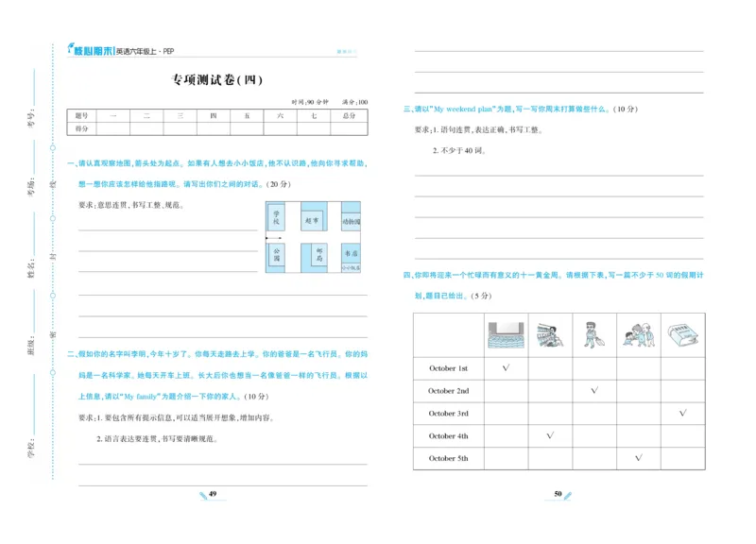Toggle the checkmark in the October 3rd row
This screenshot has height=544, width=756.
pyautogui.click(x=682, y=413)
